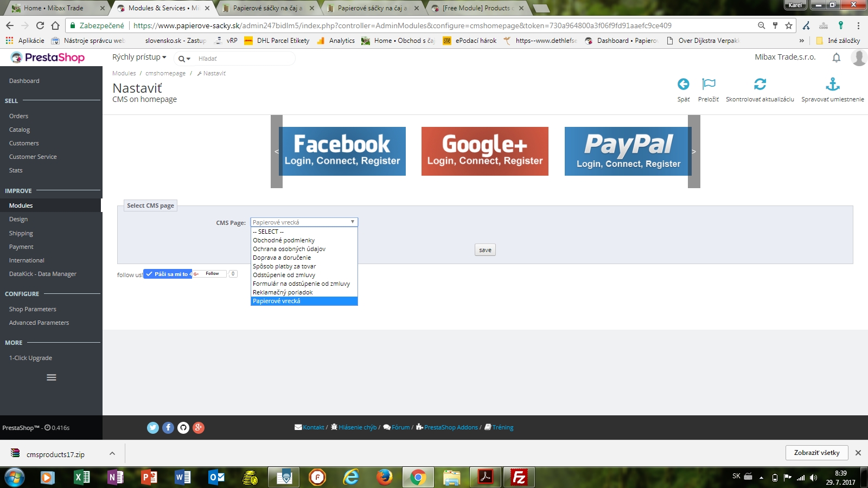Open Facebook icon in footer
868x488 pixels.
[x=168, y=428]
